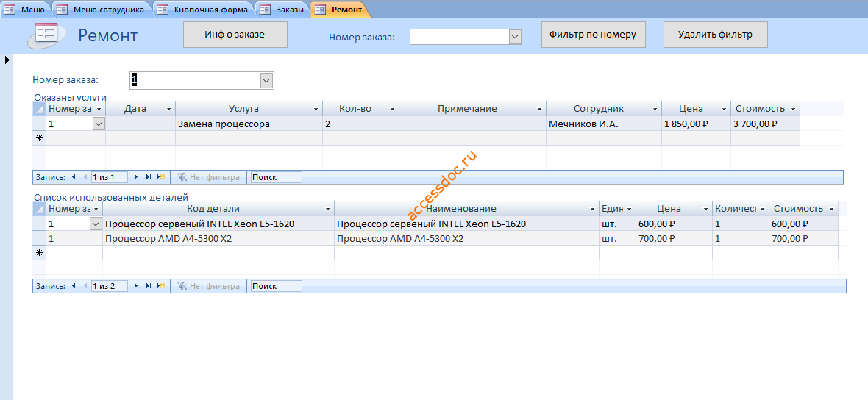Click select-all corner of Список использованных деталей grid
The width and height of the screenshot is (868, 400).
click(39, 209)
